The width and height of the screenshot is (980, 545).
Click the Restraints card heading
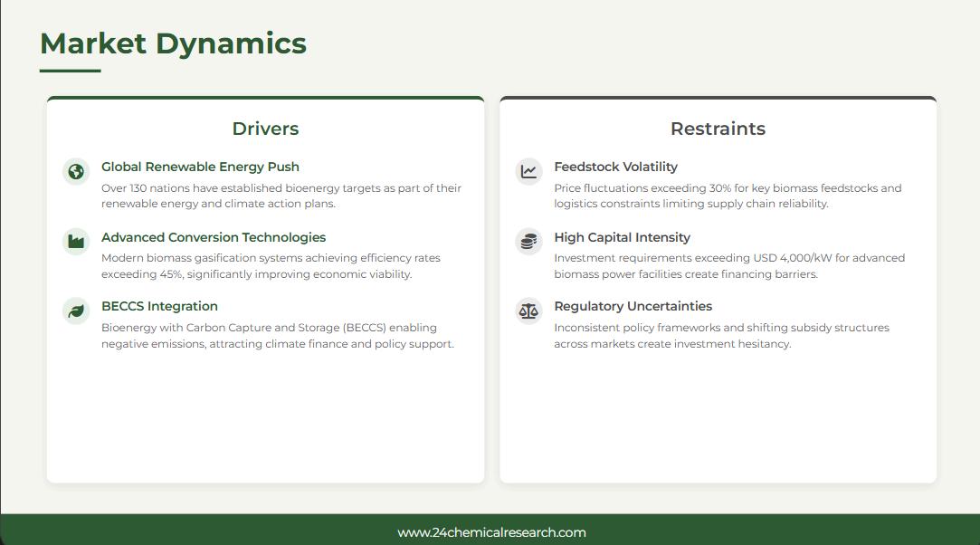click(718, 129)
